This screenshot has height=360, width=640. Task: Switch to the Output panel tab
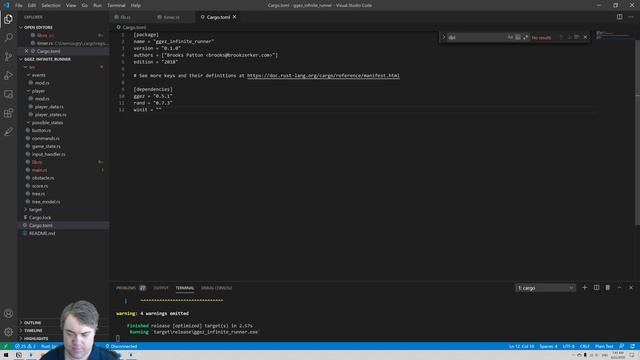[160, 288]
